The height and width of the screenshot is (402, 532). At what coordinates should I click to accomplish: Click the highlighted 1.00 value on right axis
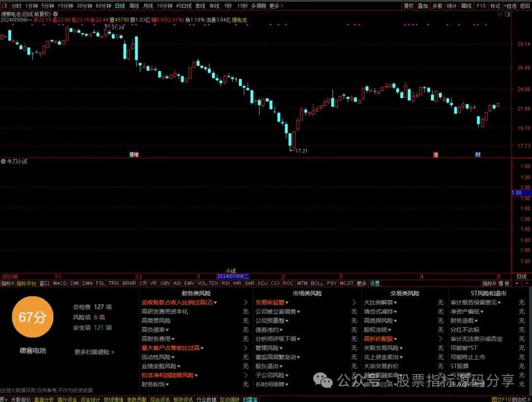point(522,192)
